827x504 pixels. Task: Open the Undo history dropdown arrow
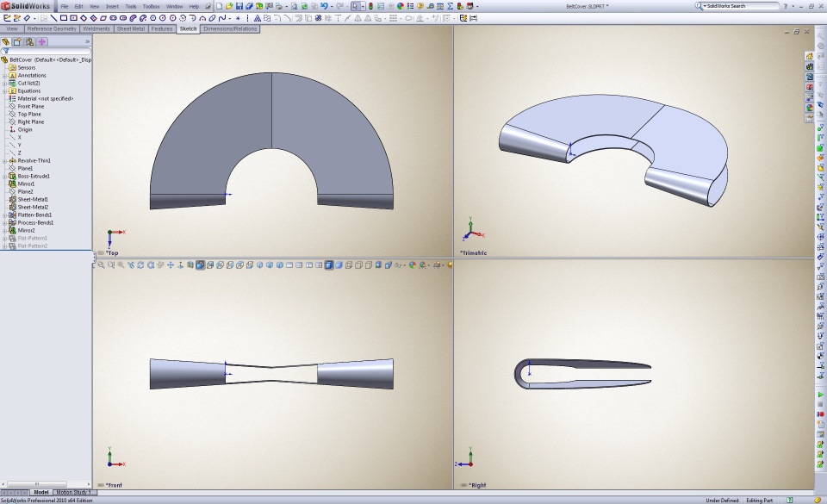[332, 6]
